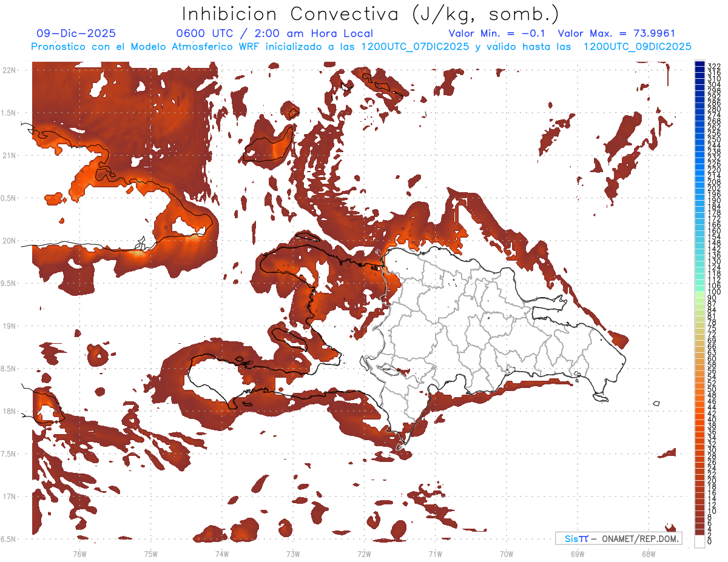The height and width of the screenshot is (562, 728).
Task: Click the 19N latitude label
Action: (x=9, y=326)
